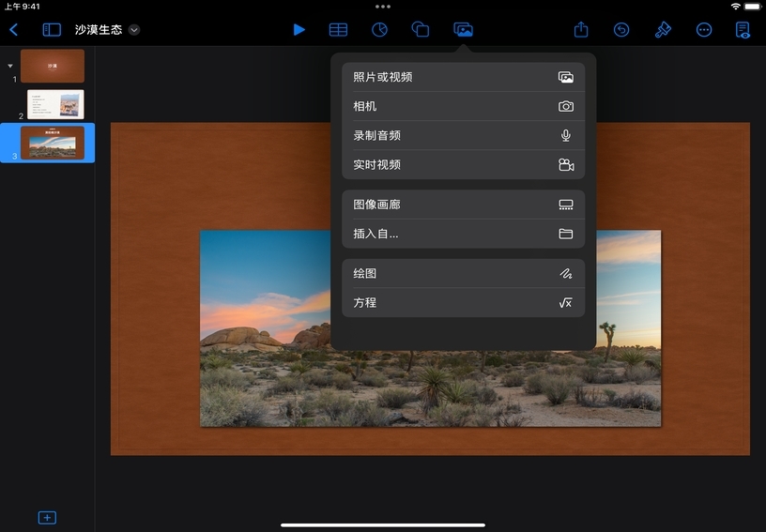
Task: Collapse the slide group disclosure triangle
Action: tap(10, 66)
